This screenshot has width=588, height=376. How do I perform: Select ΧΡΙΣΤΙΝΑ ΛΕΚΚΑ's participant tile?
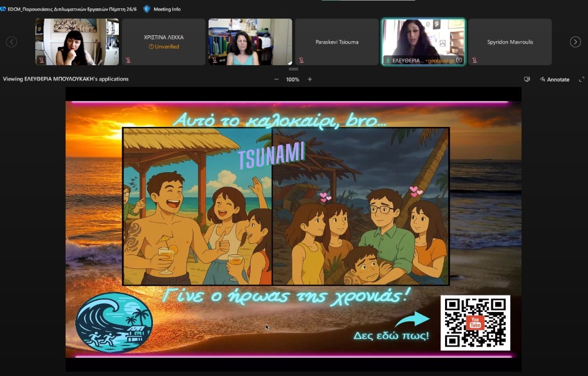pyautogui.click(x=163, y=42)
